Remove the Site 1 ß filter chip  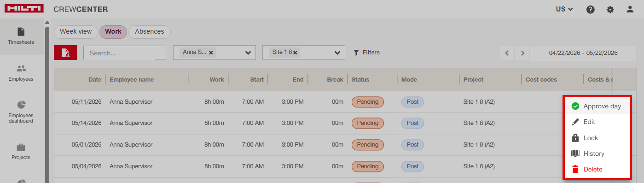click(295, 53)
